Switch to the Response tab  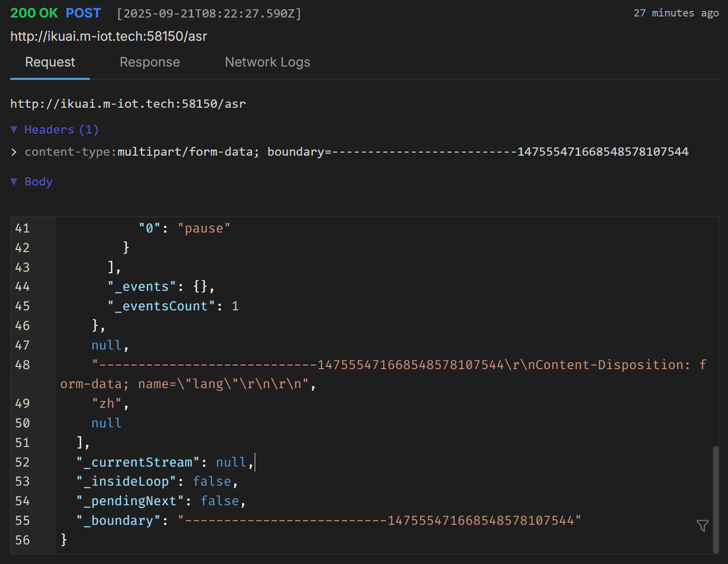150,62
